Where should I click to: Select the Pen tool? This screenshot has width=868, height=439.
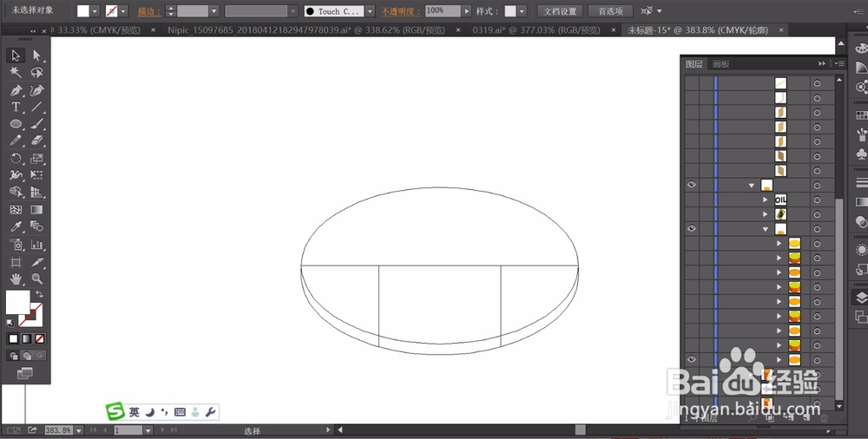[x=16, y=90]
